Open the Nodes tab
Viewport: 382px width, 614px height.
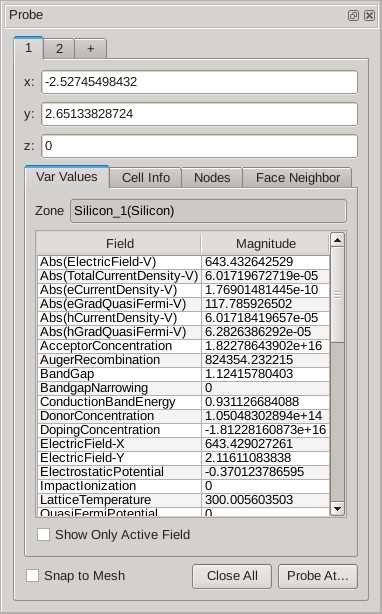212,178
